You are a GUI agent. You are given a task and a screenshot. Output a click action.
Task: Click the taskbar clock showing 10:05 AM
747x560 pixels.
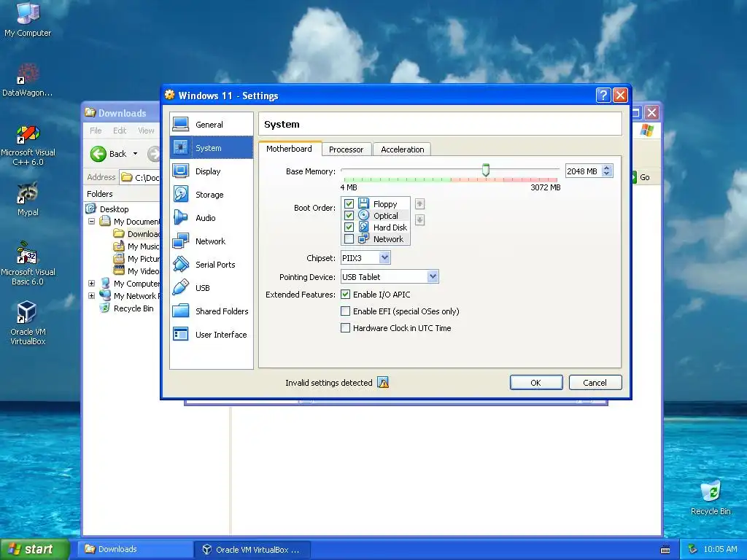pyautogui.click(x=720, y=549)
